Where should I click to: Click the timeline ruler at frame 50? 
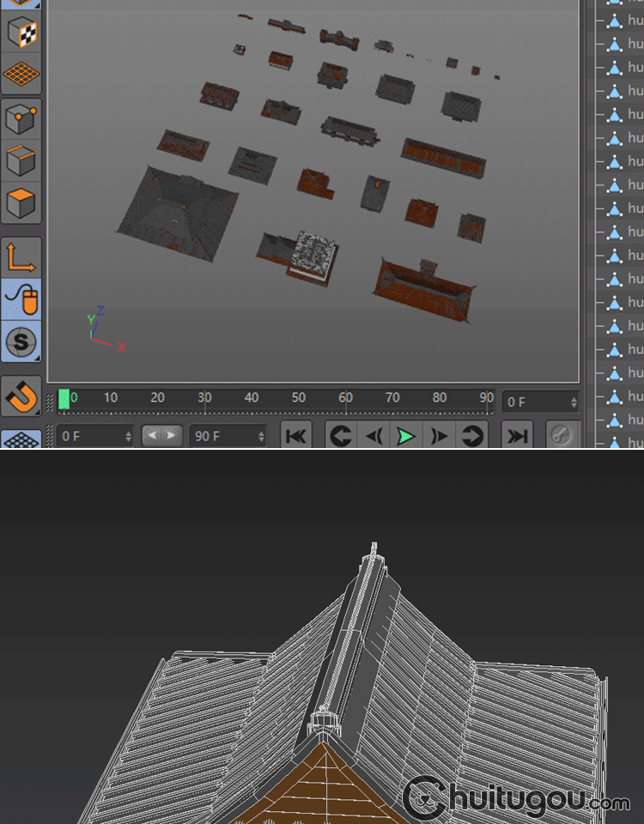coord(298,398)
